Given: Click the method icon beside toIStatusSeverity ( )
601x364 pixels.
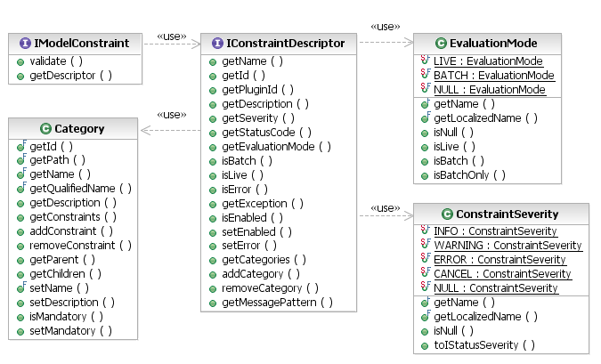Looking at the screenshot, I should (425, 346).
